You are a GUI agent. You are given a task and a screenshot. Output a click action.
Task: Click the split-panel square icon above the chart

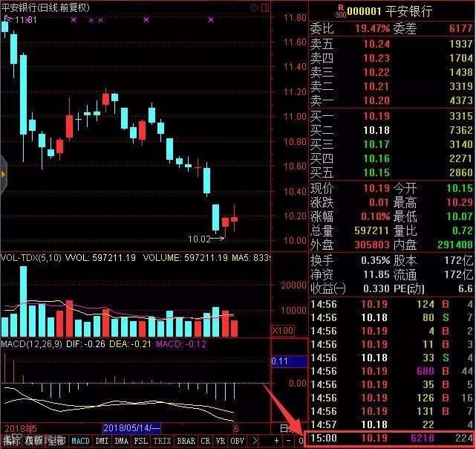(x=265, y=7)
